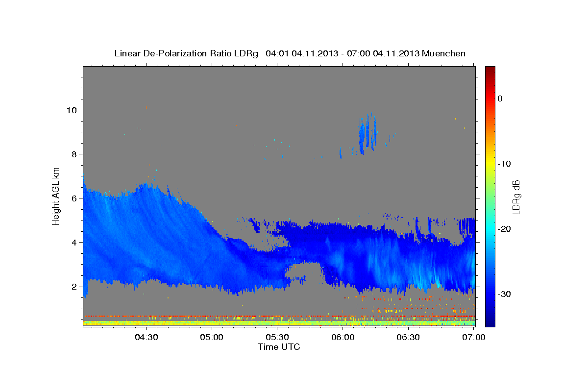Click the colorbar label '0'
Image resolution: width=588 pixels, height=392 pixels.
point(500,98)
